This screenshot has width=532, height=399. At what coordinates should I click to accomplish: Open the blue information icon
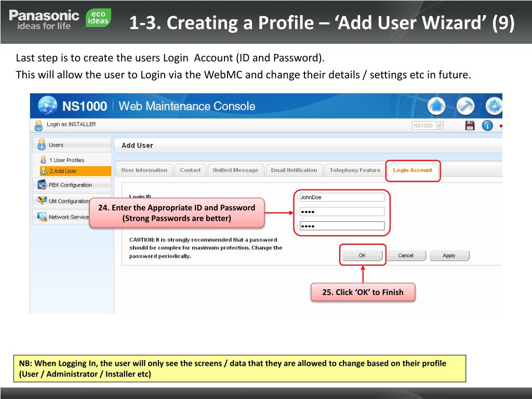(487, 126)
